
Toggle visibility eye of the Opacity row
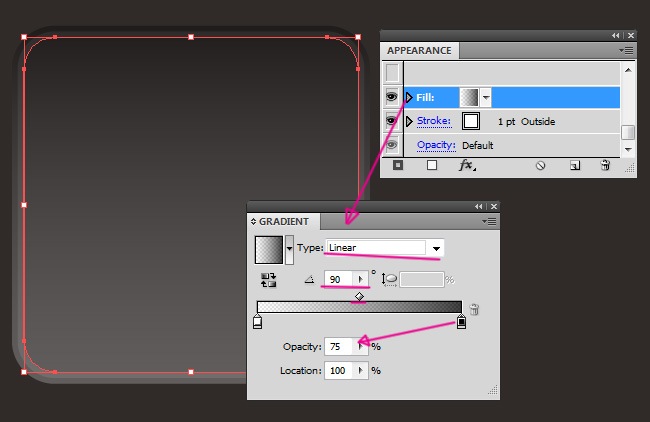tap(392, 145)
